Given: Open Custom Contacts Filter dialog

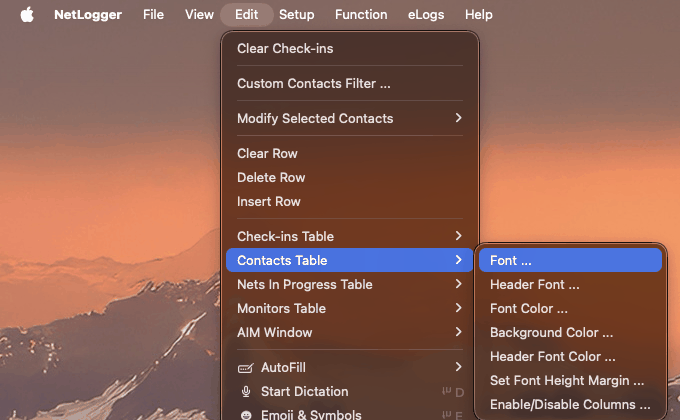Looking at the screenshot, I should pyautogui.click(x=350, y=83).
